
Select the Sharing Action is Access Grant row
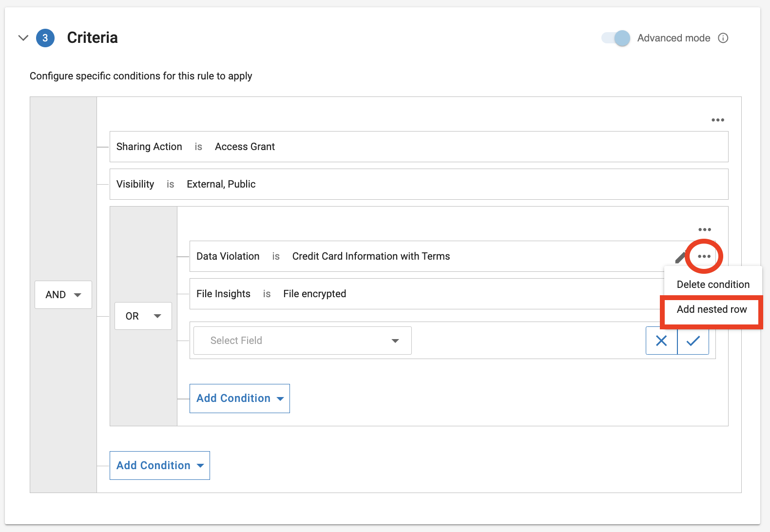tap(418, 147)
